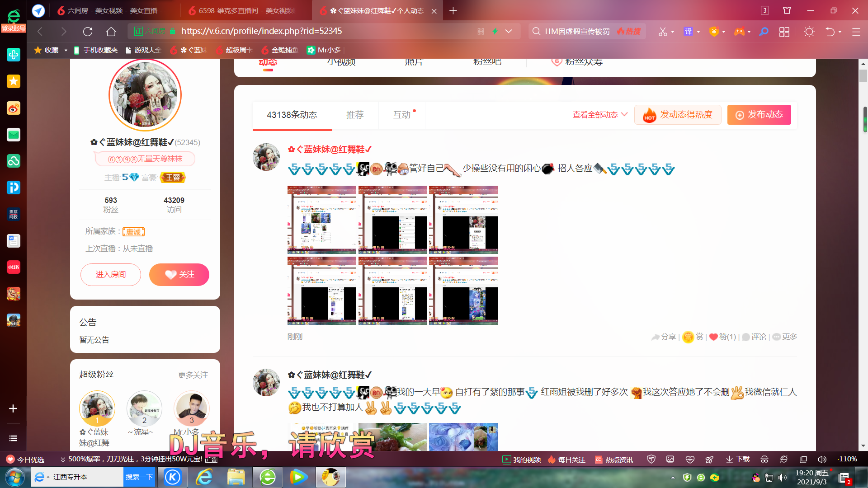Click the Windows Start button
The height and width of the screenshot is (488, 868).
coord(14,477)
